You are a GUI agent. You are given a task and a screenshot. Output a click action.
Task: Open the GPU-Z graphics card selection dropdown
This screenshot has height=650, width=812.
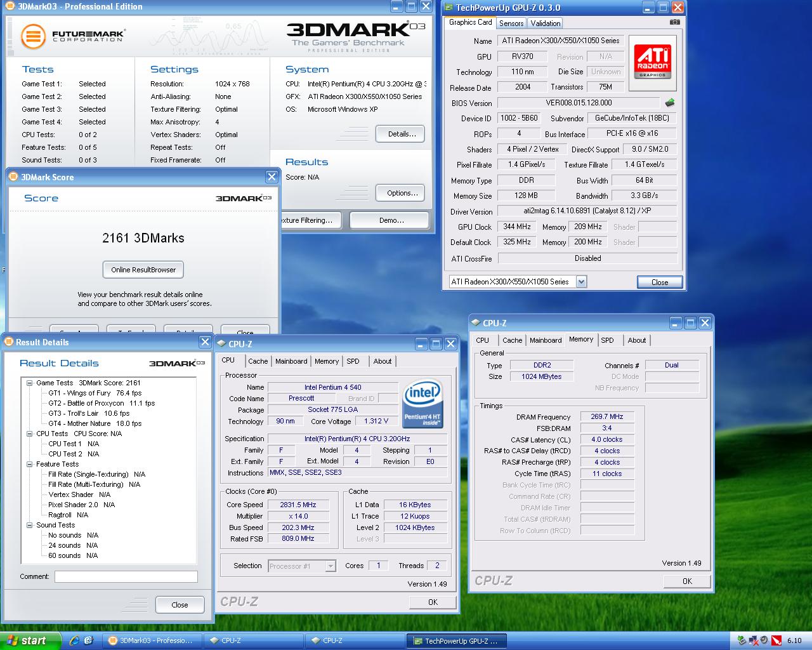581,281
